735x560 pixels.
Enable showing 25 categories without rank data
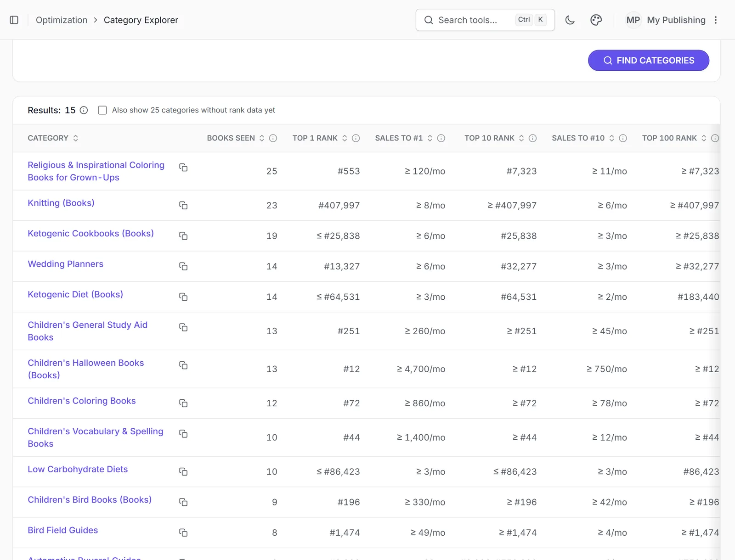coord(102,110)
